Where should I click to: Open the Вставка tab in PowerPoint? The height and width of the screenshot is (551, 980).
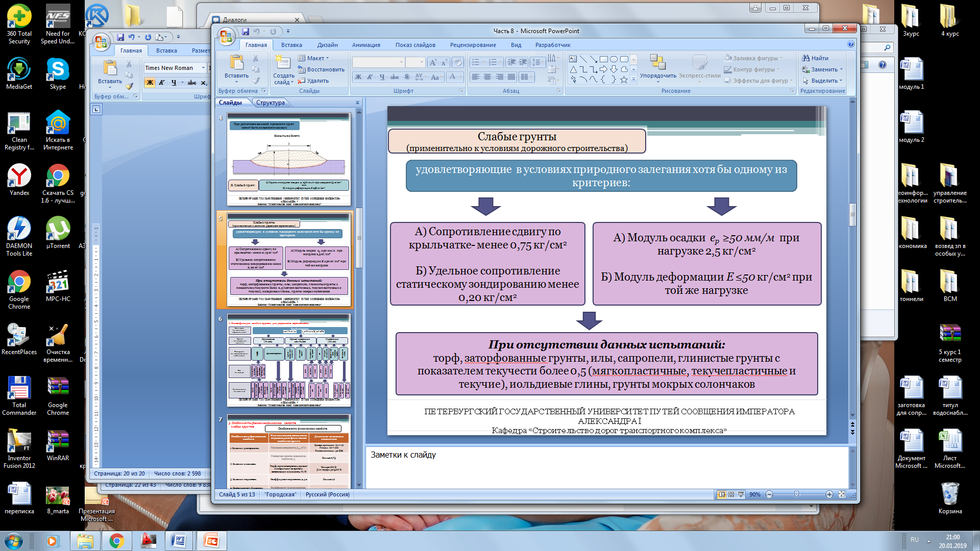point(291,45)
